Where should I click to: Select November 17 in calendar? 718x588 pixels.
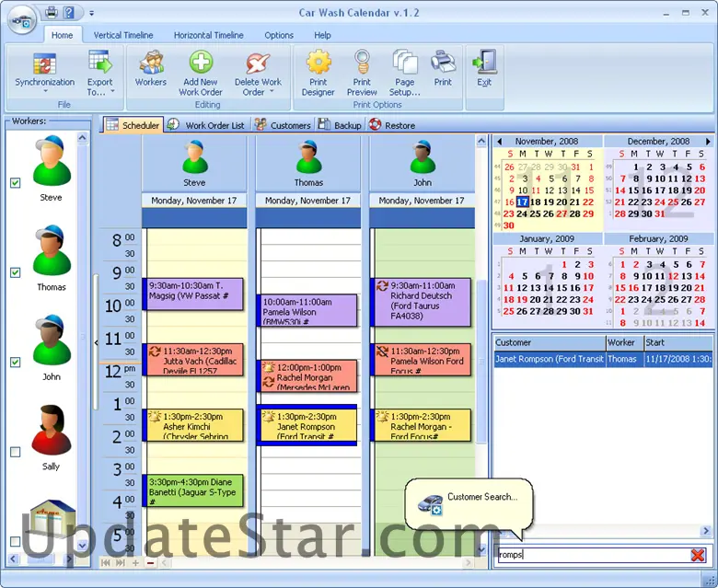[x=522, y=202]
